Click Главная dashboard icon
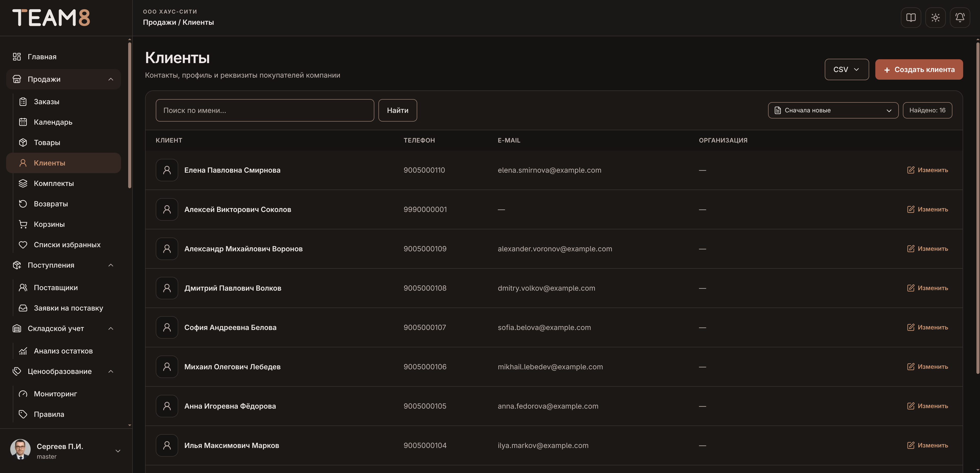980x473 pixels. click(17, 57)
